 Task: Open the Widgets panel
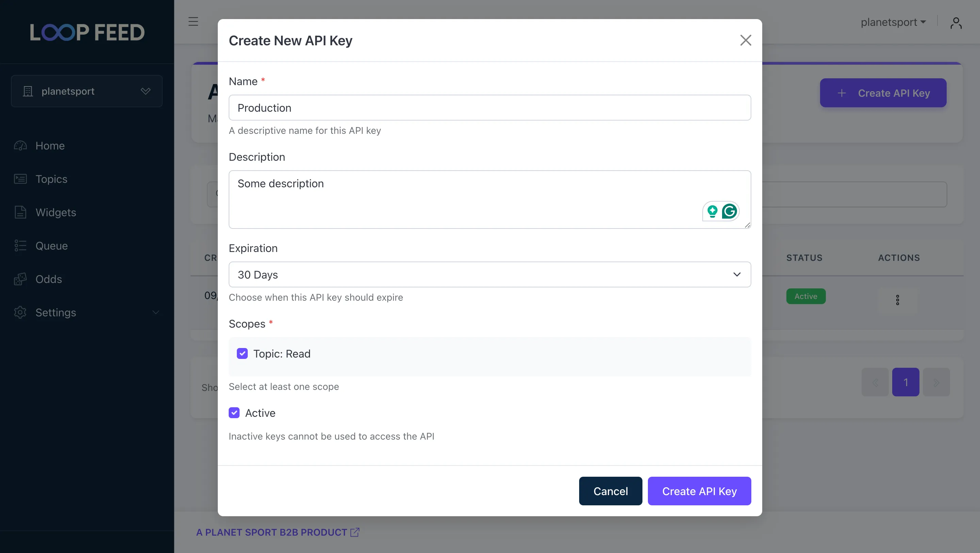click(56, 212)
